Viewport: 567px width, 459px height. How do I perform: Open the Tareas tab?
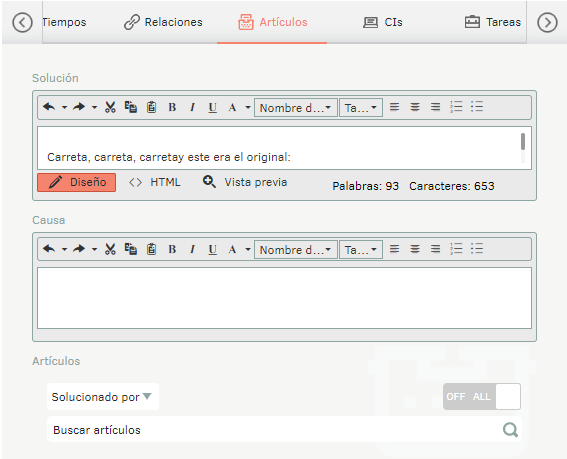point(493,22)
